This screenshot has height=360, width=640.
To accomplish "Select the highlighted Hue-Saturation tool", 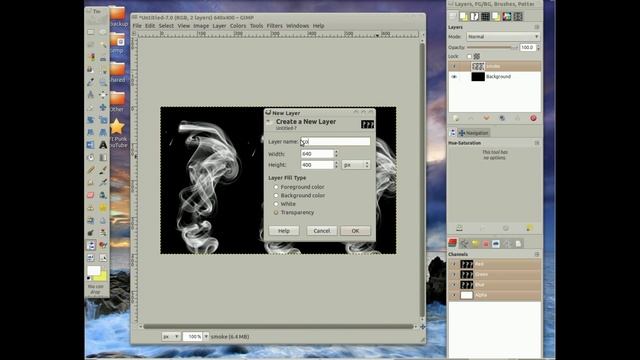I will coord(91,245).
